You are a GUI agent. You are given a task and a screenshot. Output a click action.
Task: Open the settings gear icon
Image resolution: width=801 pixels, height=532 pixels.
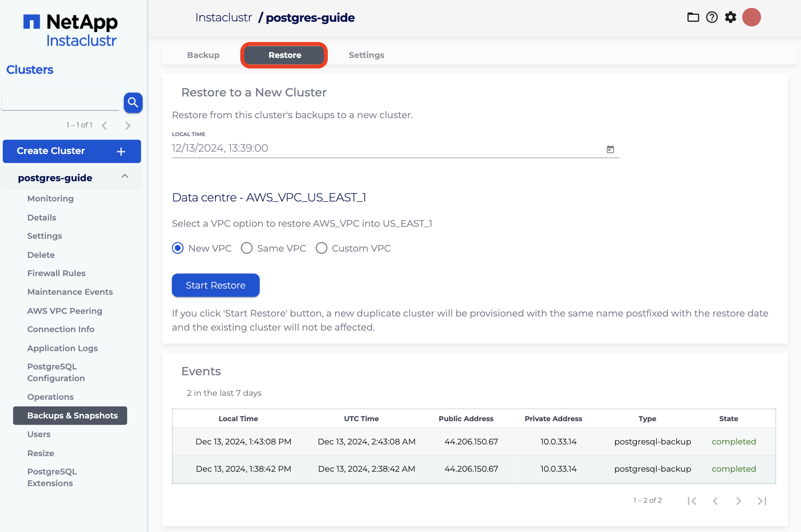coord(731,17)
